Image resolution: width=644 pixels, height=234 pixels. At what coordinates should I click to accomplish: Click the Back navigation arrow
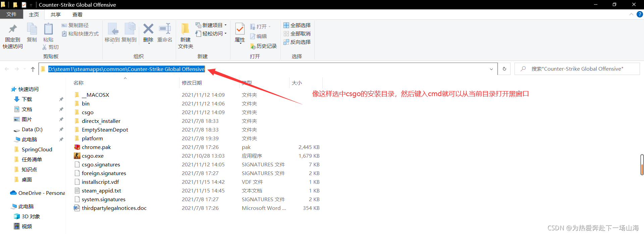7,69
